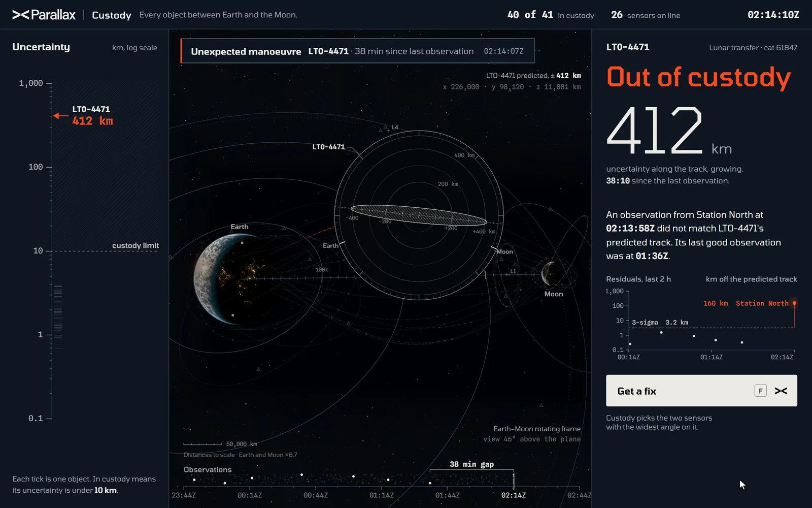Click the 02:14:07Z timestamp in alert banner
Image resolution: width=812 pixels, height=508 pixels.
click(x=503, y=51)
